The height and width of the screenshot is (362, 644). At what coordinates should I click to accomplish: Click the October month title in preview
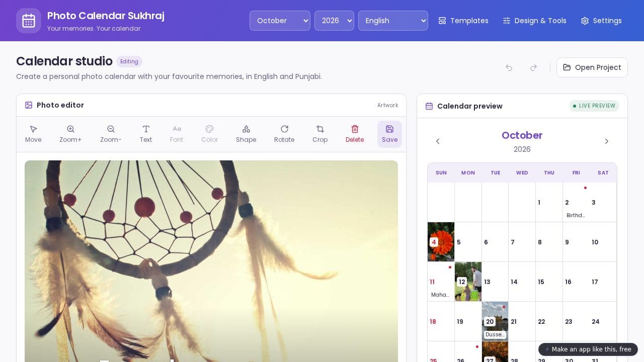click(522, 135)
